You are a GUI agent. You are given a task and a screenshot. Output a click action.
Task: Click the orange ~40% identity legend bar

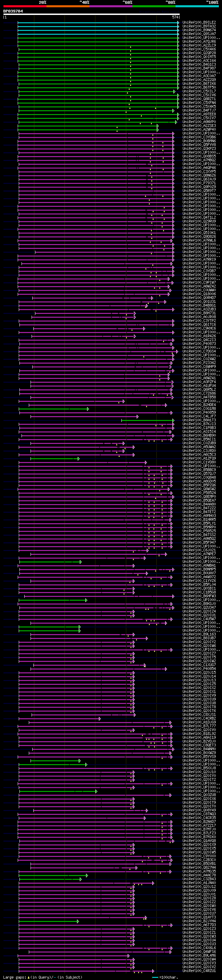(x=68, y=6)
